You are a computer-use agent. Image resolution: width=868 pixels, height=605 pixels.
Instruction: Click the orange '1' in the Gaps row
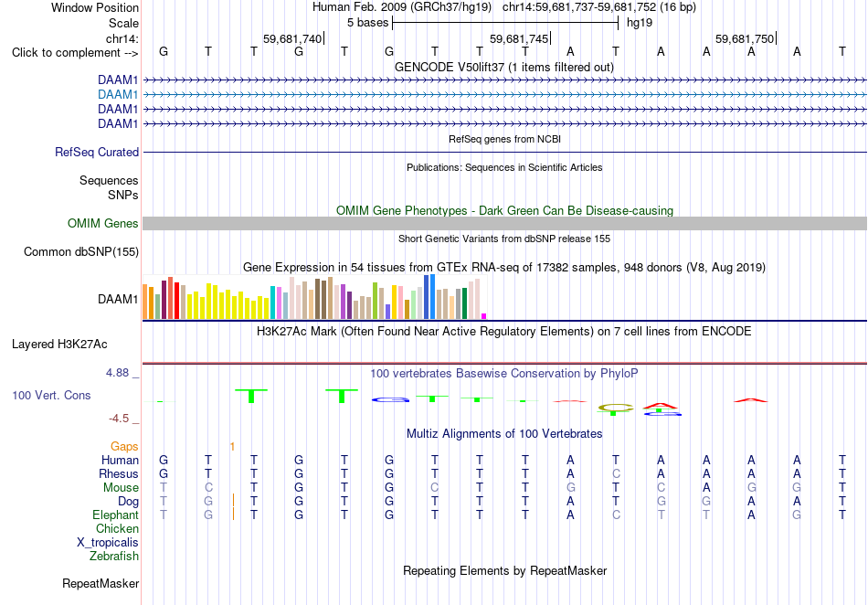[232, 447]
